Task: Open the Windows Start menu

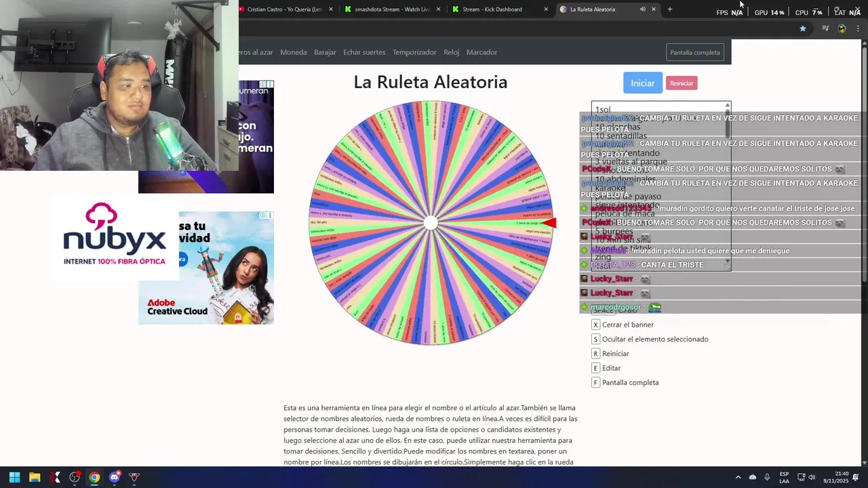Action: [x=14, y=477]
